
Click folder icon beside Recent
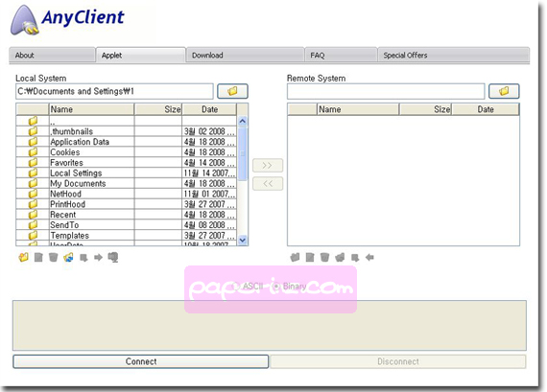click(33, 215)
